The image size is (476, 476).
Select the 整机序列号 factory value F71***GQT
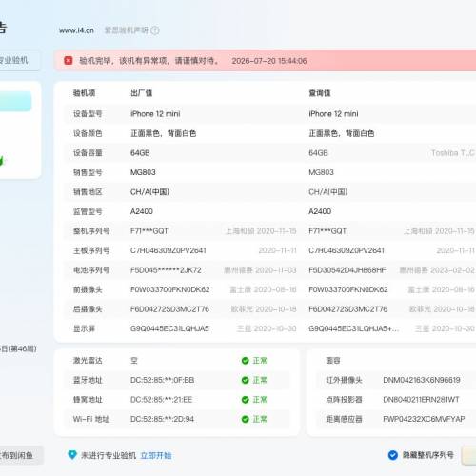click(x=149, y=231)
